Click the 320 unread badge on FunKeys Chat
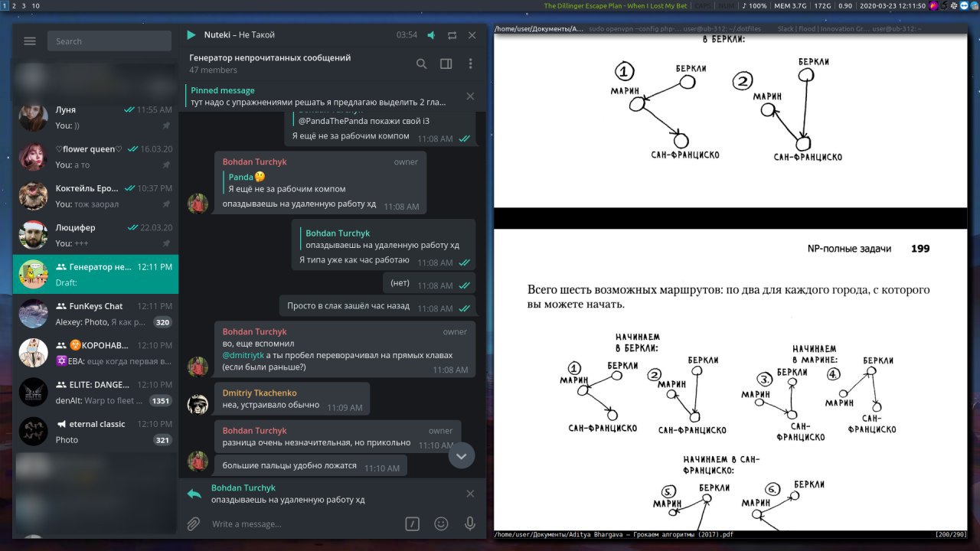The height and width of the screenshot is (551, 980). [x=162, y=322]
